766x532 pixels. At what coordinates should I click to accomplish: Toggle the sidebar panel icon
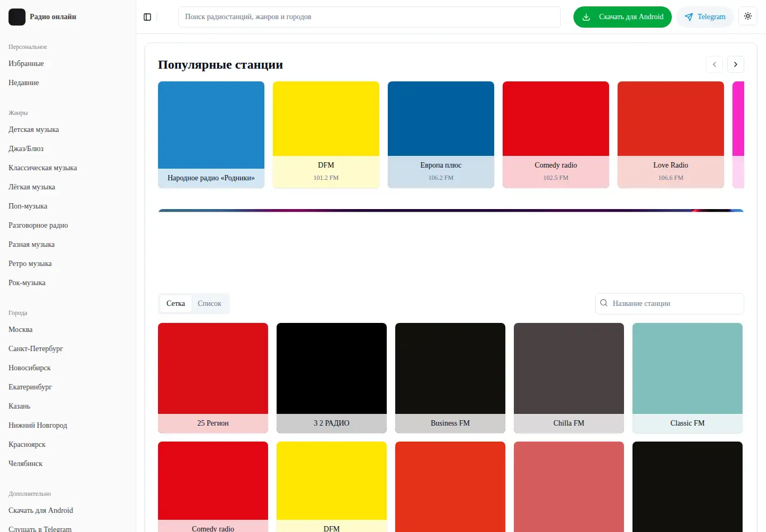(x=147, y=17)
